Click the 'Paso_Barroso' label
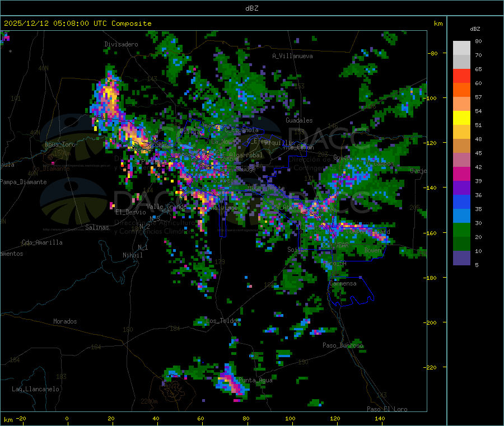Screen dimensions: 504x426 [343, 345]
